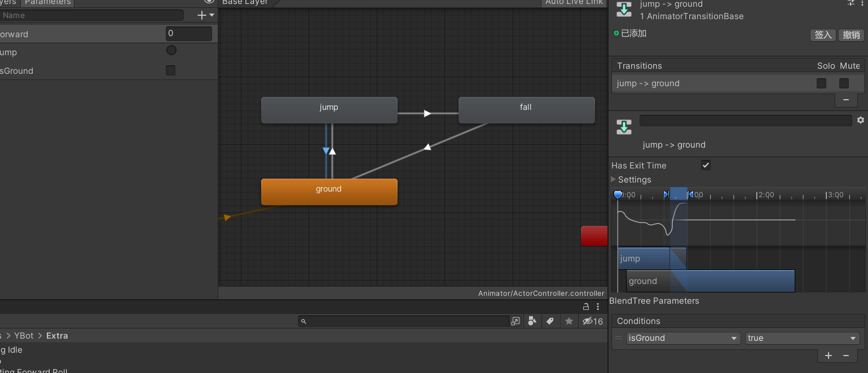Edit the forward parameter value field
Image resolution: width=868 pixels, height=373 pixels.
pos(189,34)
